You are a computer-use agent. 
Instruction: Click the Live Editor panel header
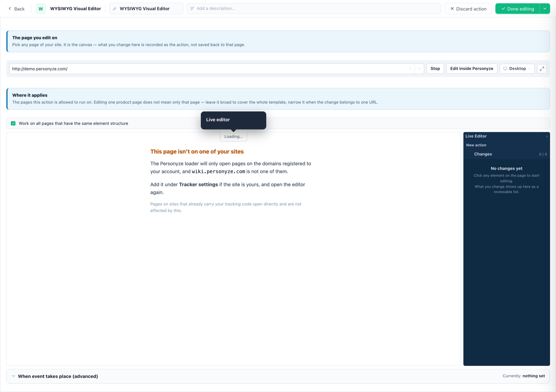tap(506, 136)
